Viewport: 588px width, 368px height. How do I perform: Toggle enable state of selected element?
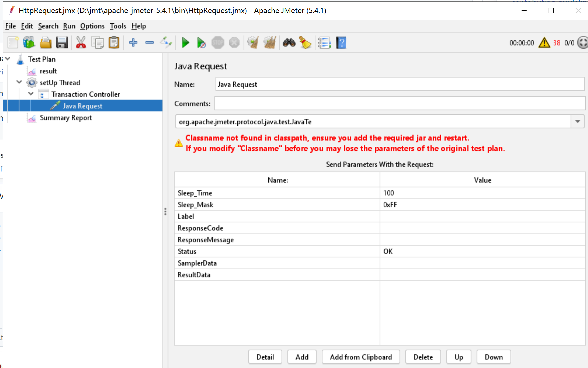coord(166,42)
